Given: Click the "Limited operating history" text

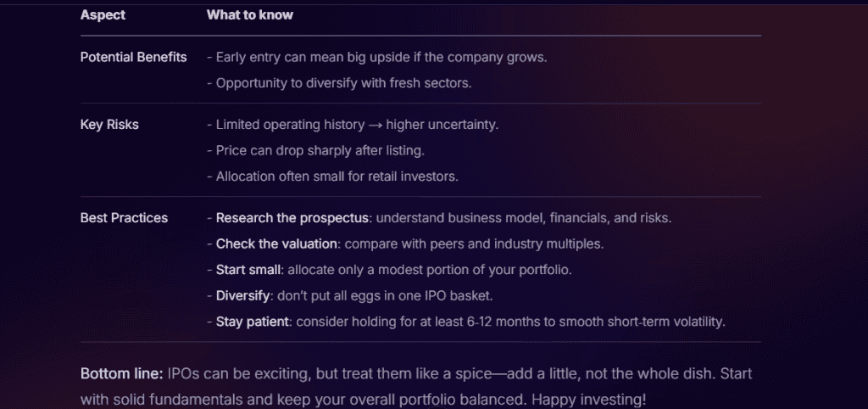Looking at the screenshot, I should pyautogui.click(x=287, y=125).
